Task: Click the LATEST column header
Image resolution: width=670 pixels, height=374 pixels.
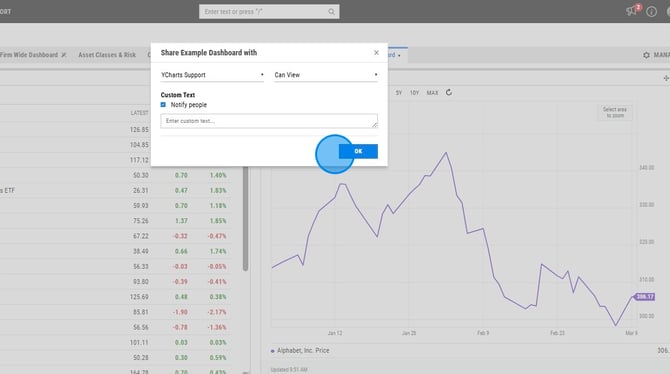Action: coord(139,113)
